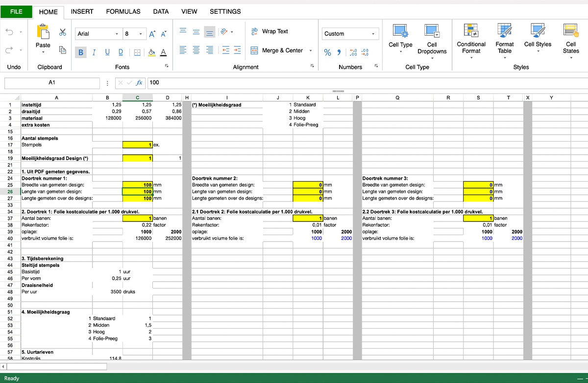588x383 pixels.
Task: Set Bottom vertical alignment
Action: pos(210,32)
